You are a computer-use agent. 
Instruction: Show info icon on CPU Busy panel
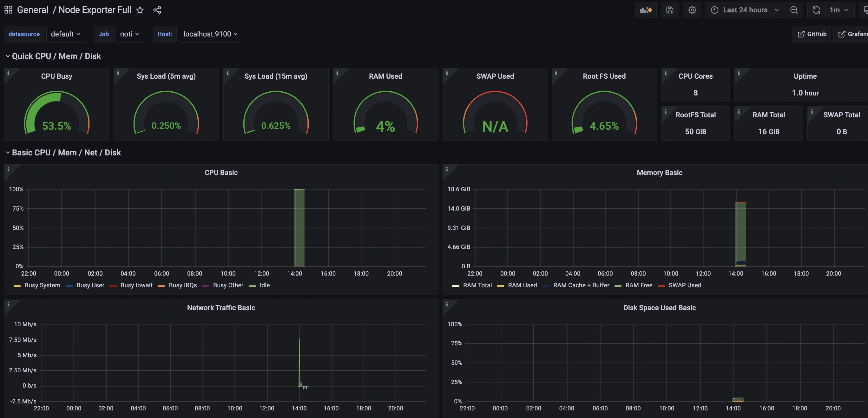[x=9, y=73]
